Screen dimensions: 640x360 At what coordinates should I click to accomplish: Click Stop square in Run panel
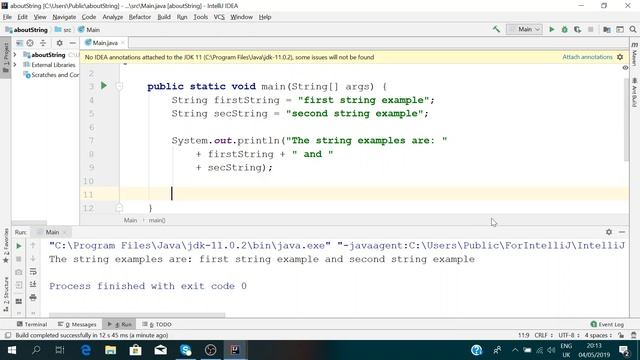click(19, 259)
